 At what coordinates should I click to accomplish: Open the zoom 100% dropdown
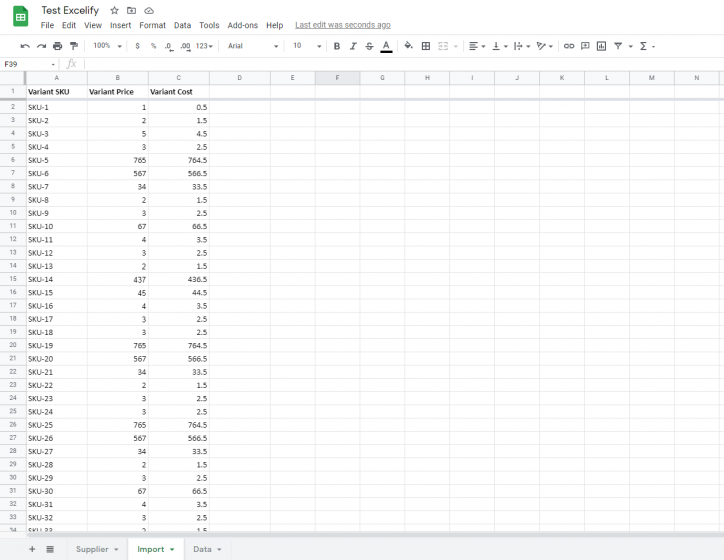(x=107, y=46)
